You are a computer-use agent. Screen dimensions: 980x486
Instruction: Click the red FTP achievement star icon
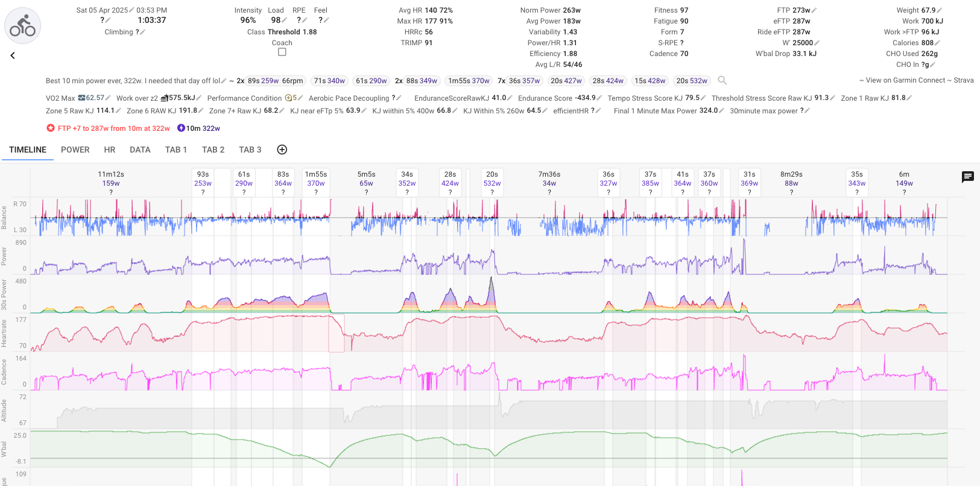click(51, 128)
